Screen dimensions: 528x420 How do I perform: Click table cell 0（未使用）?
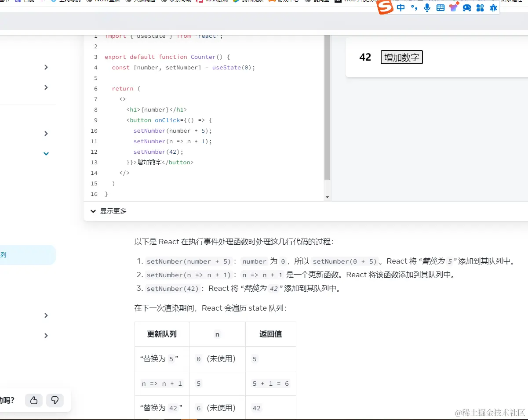pyautogui.click(x=216, y=358)
